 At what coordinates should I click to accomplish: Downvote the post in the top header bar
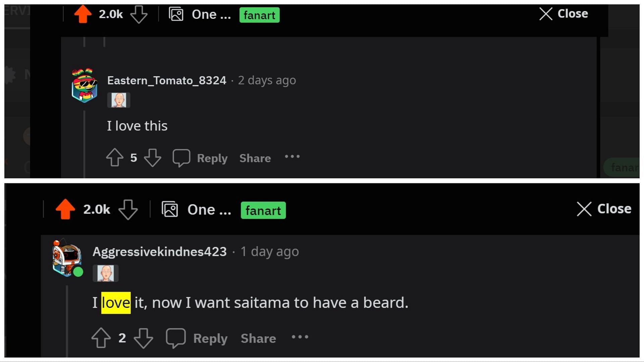pos(139,15)
